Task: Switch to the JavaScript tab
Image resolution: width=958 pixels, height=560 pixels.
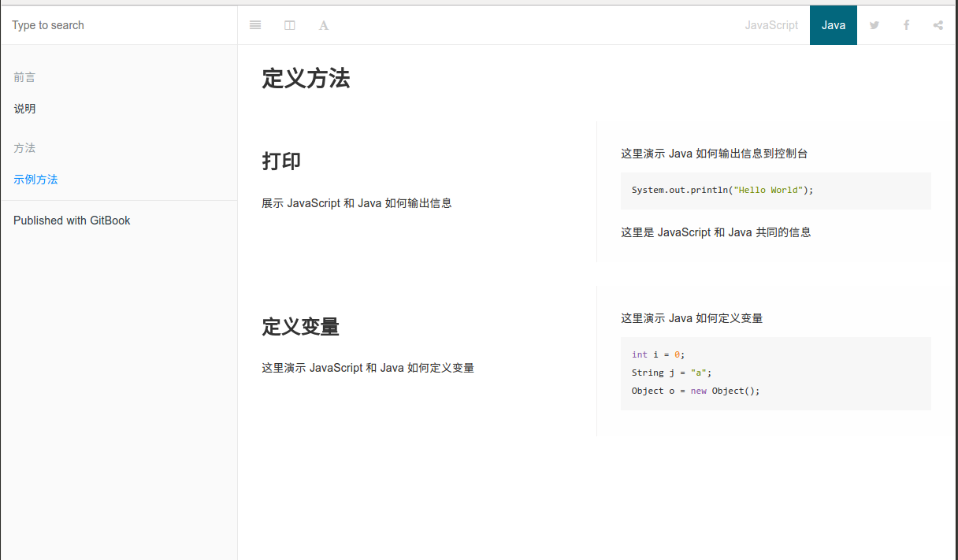Action: point(771,25)
